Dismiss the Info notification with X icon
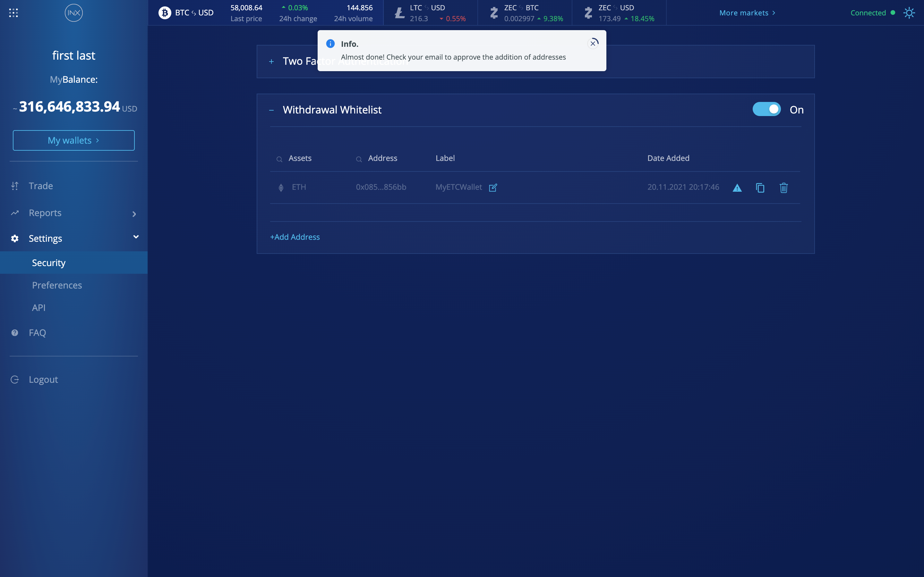Image resolution: width=924 pixels, height=577 pixels. [593, 44]
